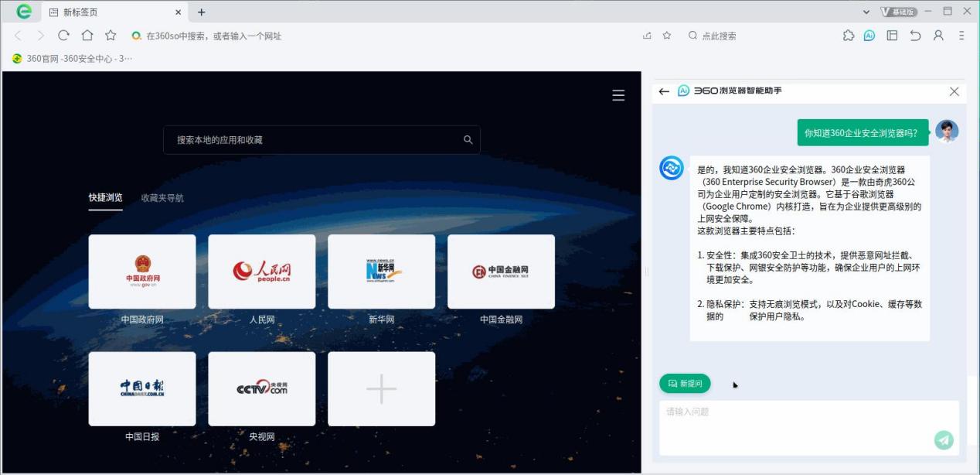Click the 请输入问题 input box
Viewport: 980px width, 475px height.
(809, 427)
